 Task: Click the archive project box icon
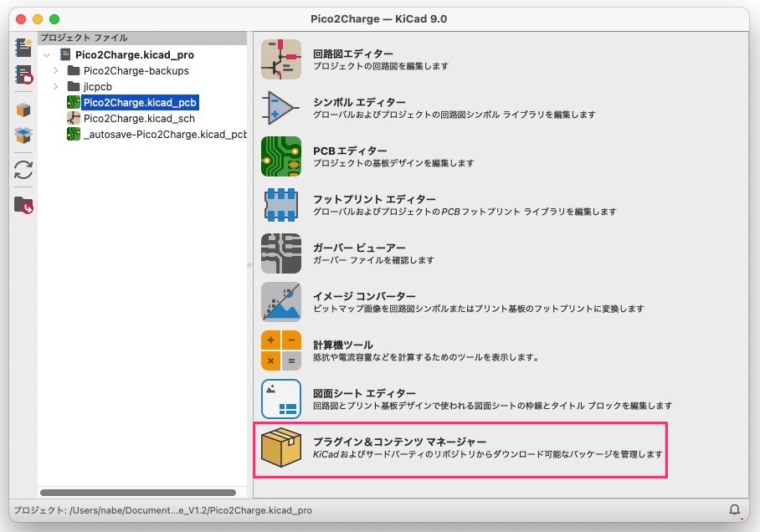(x=23, y=110)
